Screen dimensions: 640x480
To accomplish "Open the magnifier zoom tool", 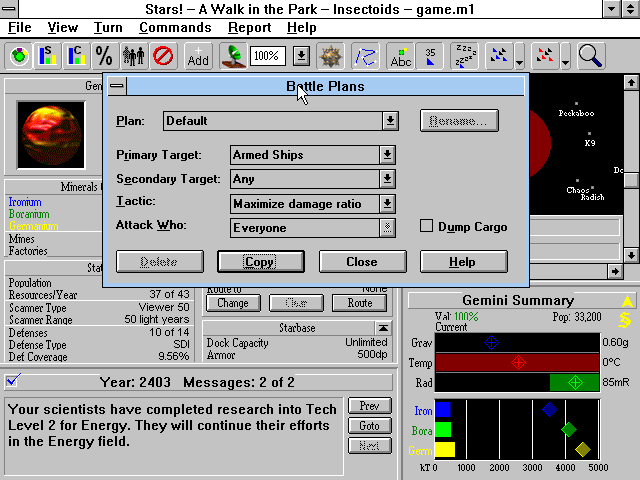I will pyautogui.click(x=590, y=56).
